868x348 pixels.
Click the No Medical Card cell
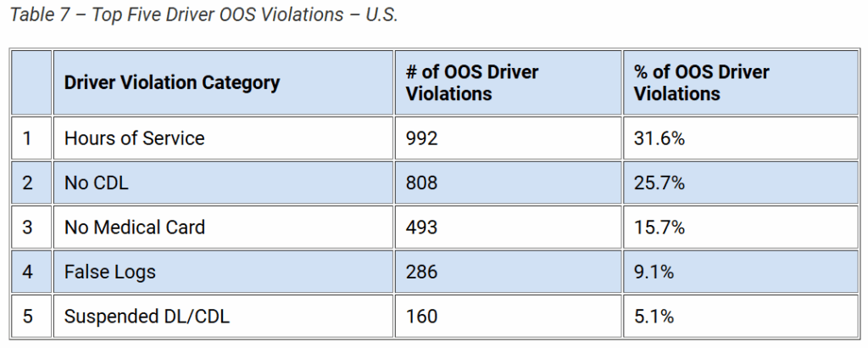[135, 227]
